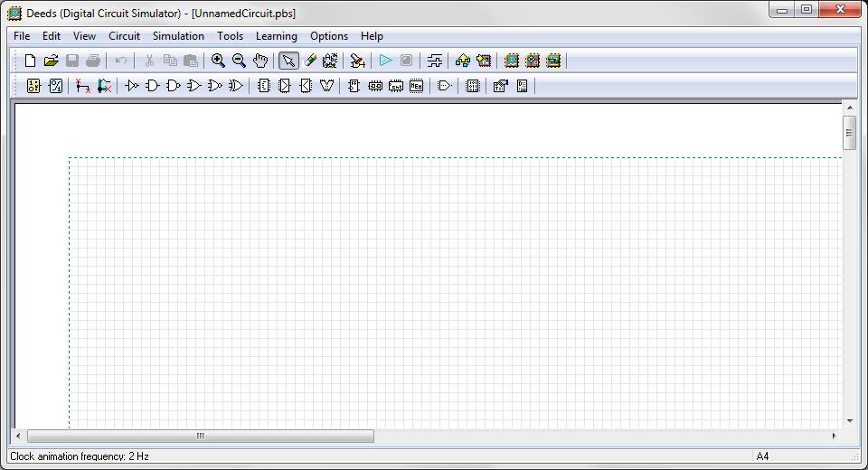The width and height of the screenshot is (868, 470).
Task: Click the horizontal scrollbar left arrow
Action: [x=18, y=437]
